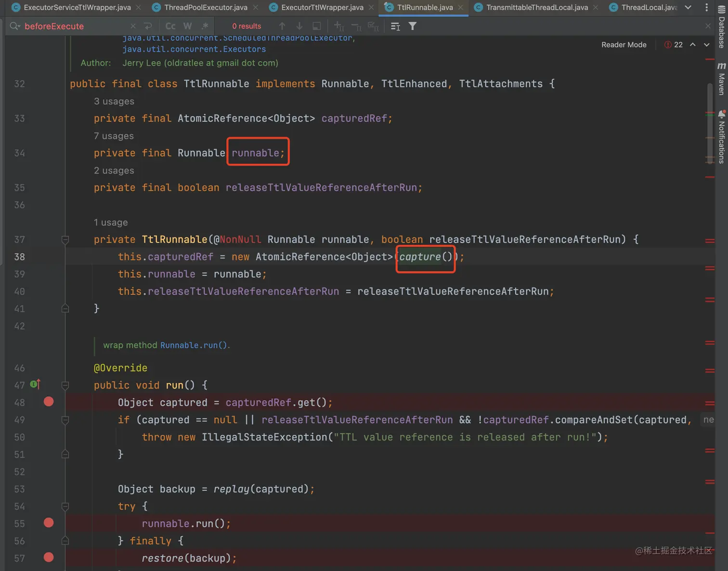This screenshot has height=571, width=728.
Task: Enable Reader Mode
Action: click(624, 45)
